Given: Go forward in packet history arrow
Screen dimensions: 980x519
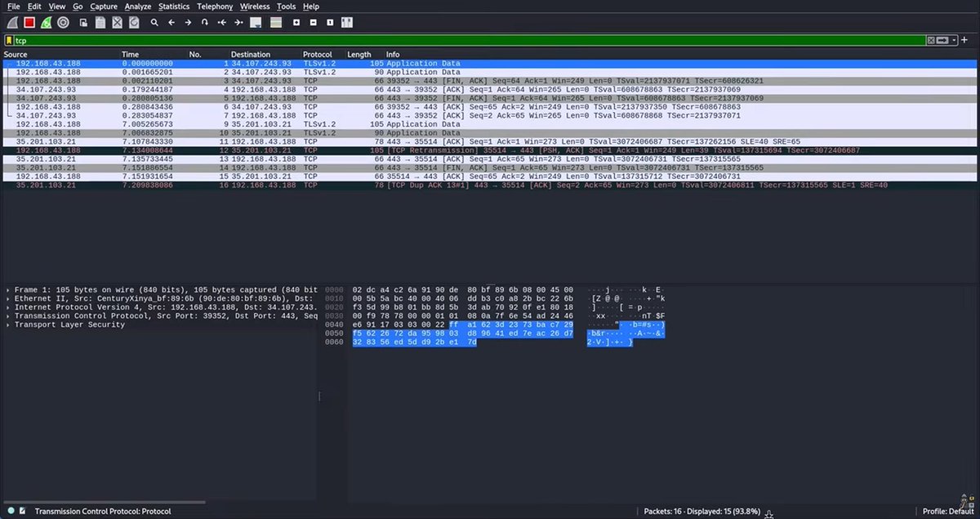Looking at the screenshot, I should click(188, 22).
